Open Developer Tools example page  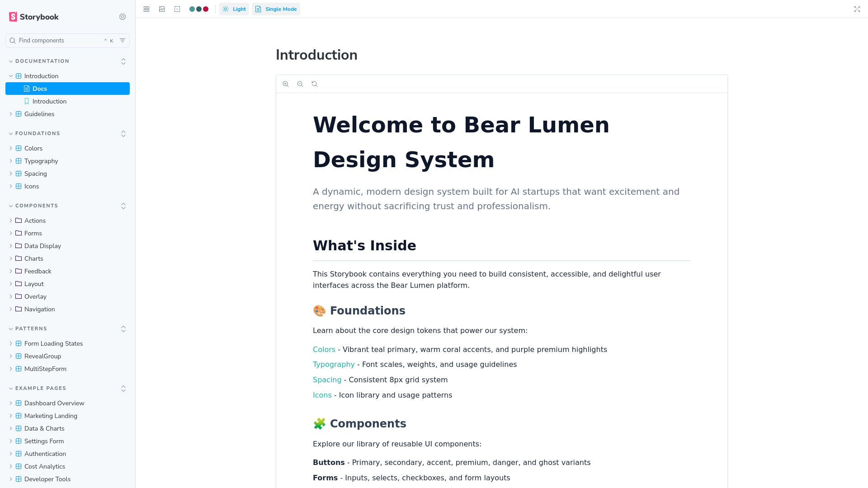pyautogui.click(x=67, y=479)
